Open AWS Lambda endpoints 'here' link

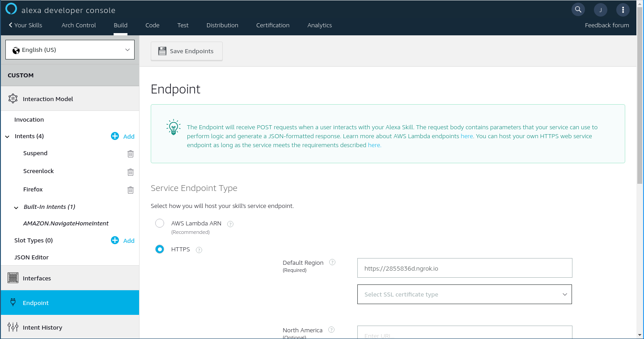467,136
